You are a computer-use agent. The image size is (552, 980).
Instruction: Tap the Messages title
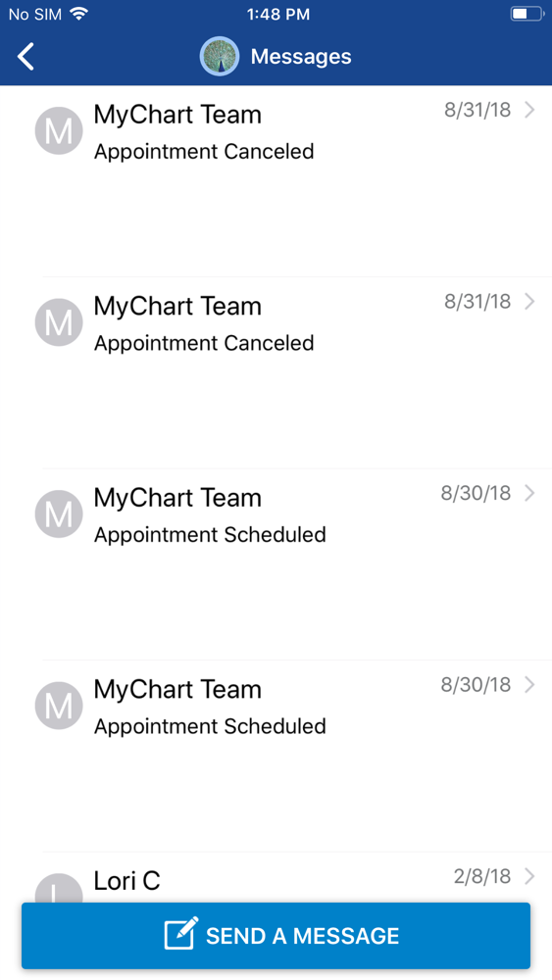(x=301, y=56)
